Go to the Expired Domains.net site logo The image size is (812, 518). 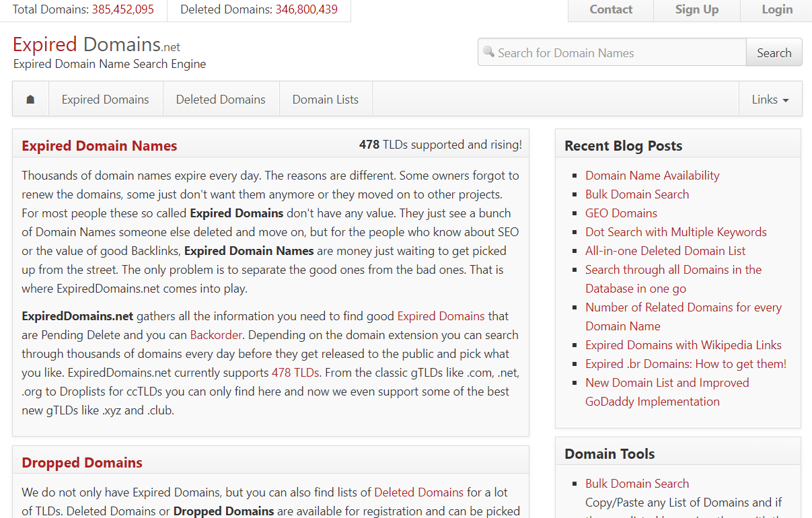coord(96,45)
